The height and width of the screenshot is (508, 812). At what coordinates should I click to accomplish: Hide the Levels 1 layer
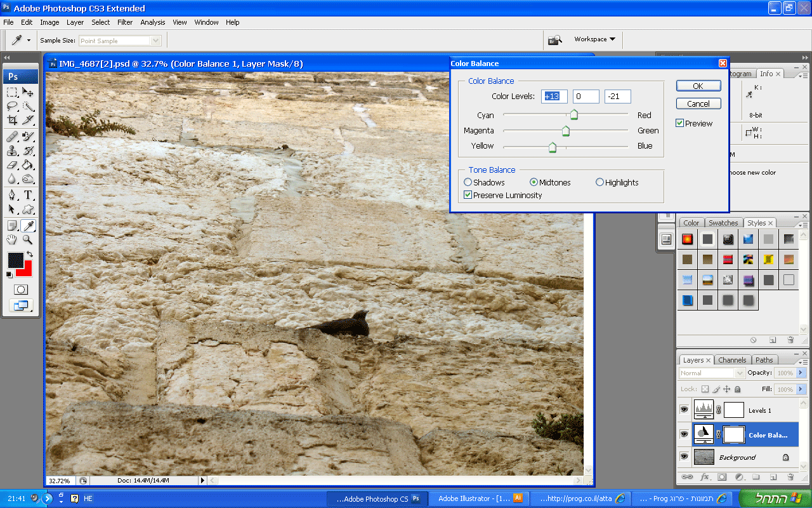pyautogui.click(x=684, y=410)
